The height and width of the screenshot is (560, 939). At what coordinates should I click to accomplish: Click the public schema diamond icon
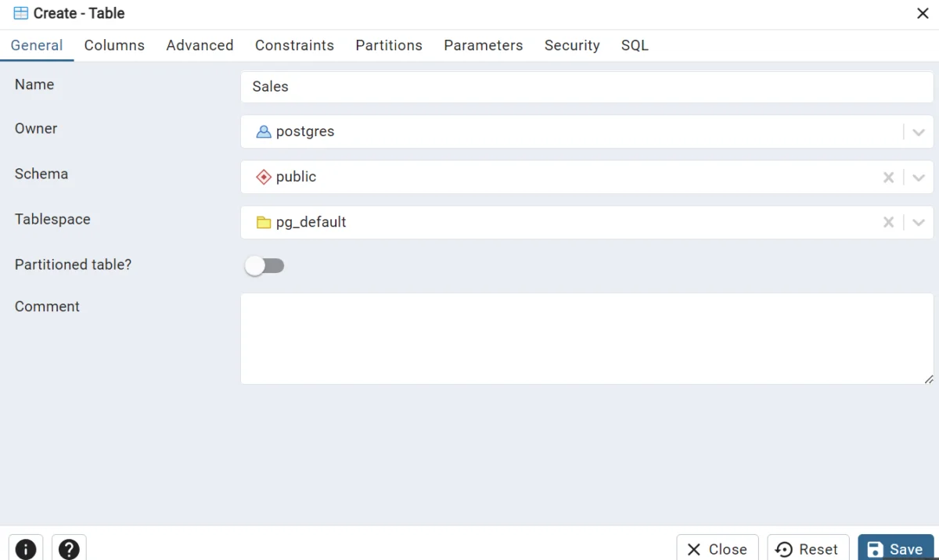[264, 178]
